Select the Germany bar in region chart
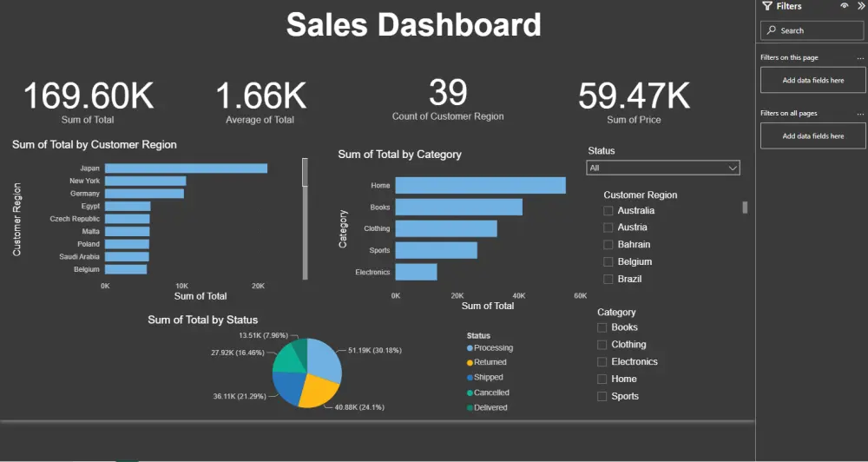This screenshot has height=462, width=868. [144, 194]
